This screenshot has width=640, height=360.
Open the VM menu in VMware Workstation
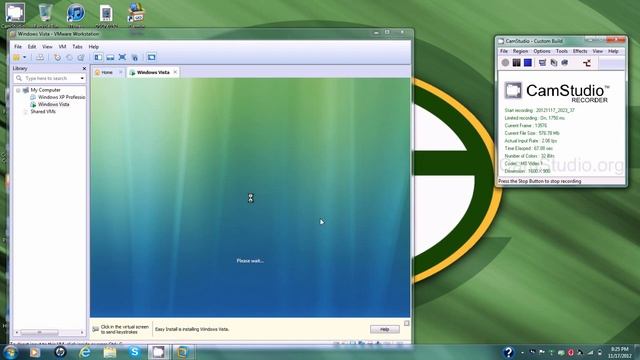point(62,47)
